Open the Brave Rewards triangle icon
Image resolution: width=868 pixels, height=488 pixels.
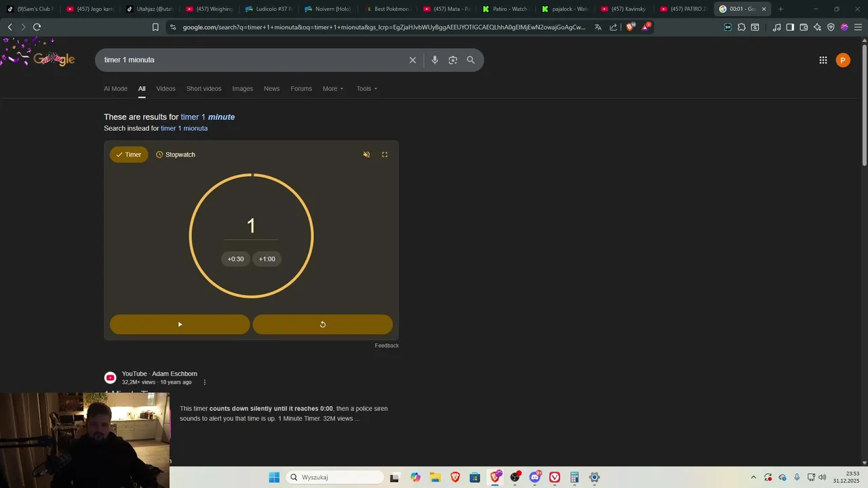click(646, 27)
